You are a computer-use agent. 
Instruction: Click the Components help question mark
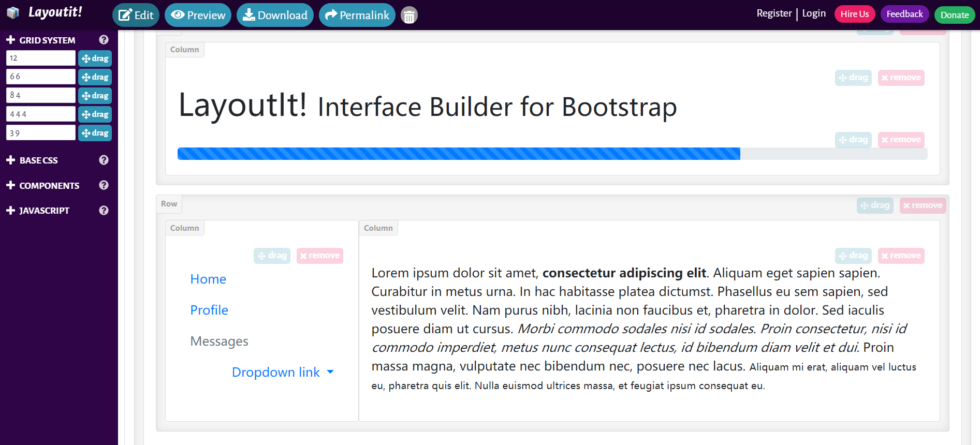(x=104, y=185)
